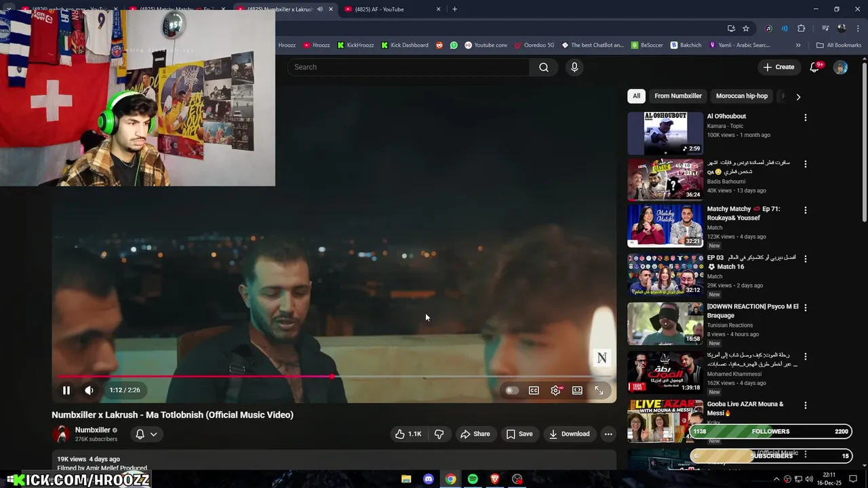Click the Download button
Screen dimensions: 868x488
[x=570, y=434]
